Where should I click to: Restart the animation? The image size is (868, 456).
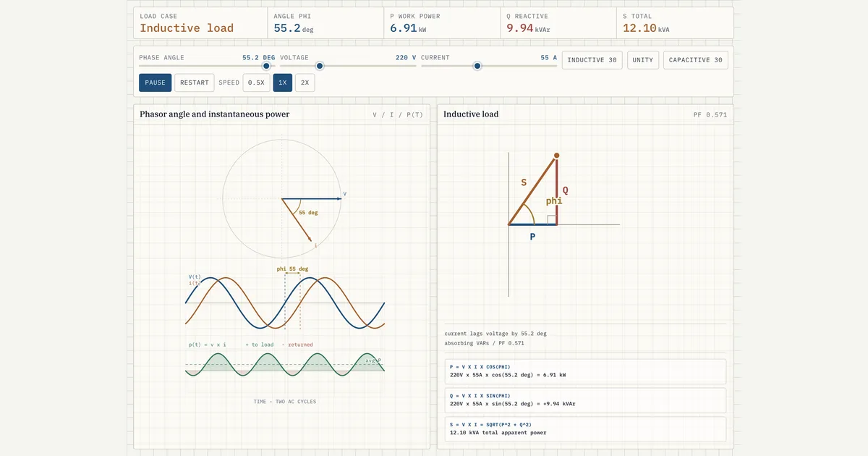(195, 83)
